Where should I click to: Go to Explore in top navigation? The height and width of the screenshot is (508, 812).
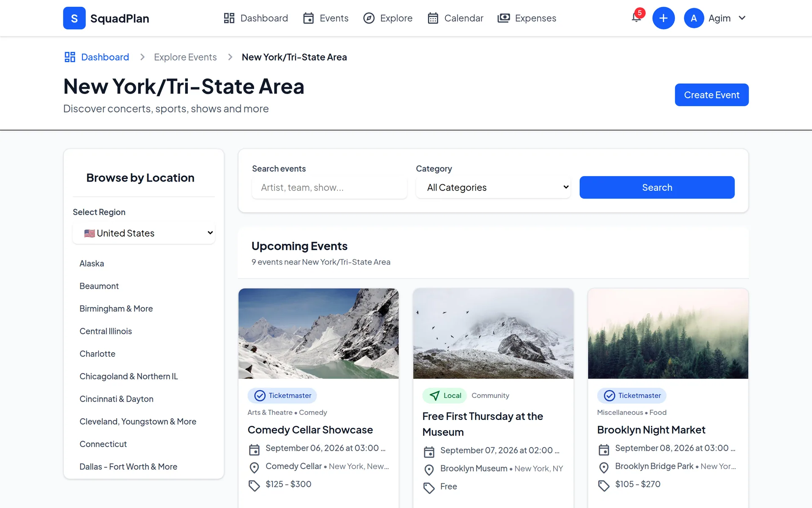(388, 18)
